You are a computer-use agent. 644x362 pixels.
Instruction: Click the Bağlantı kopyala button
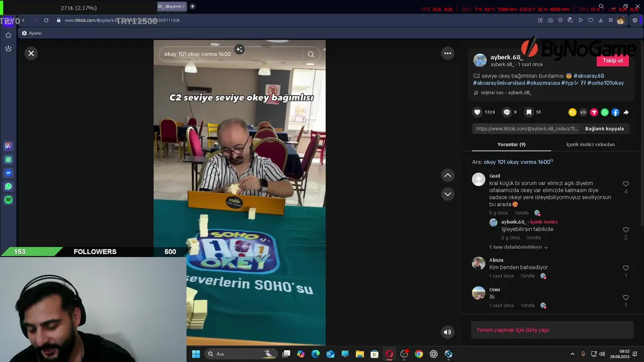[x=604, y=129]
